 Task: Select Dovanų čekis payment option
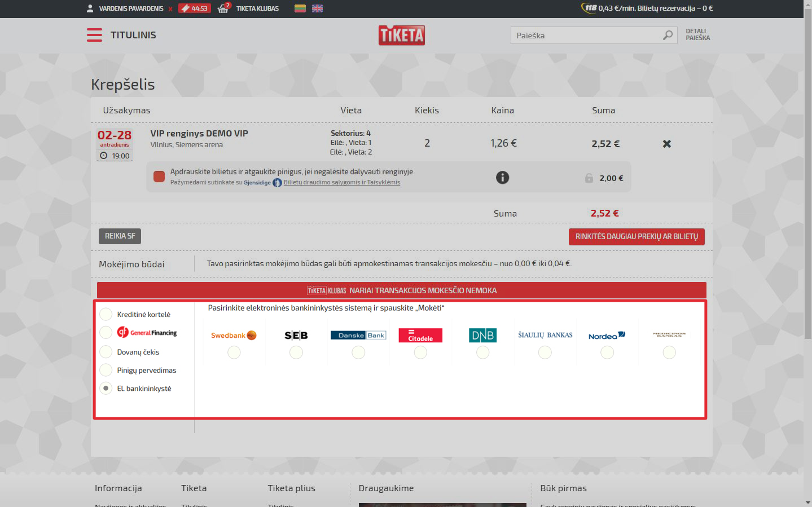click(106, 352)
